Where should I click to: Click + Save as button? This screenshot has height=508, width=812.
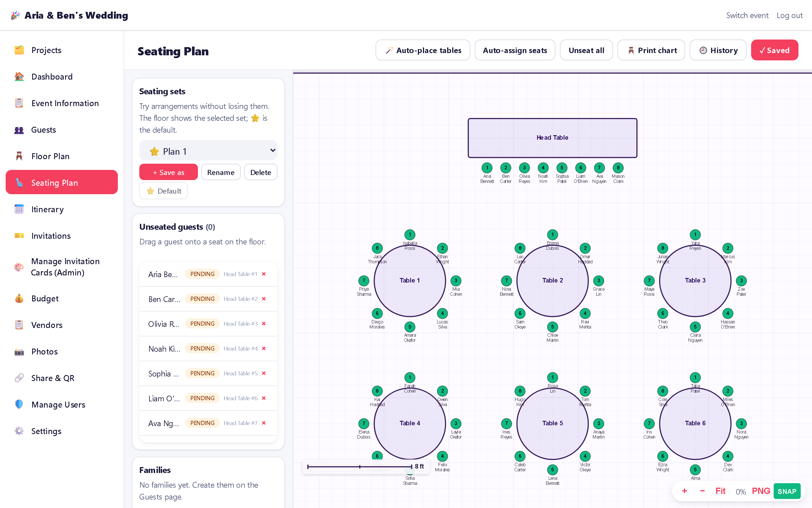point(168,172)
